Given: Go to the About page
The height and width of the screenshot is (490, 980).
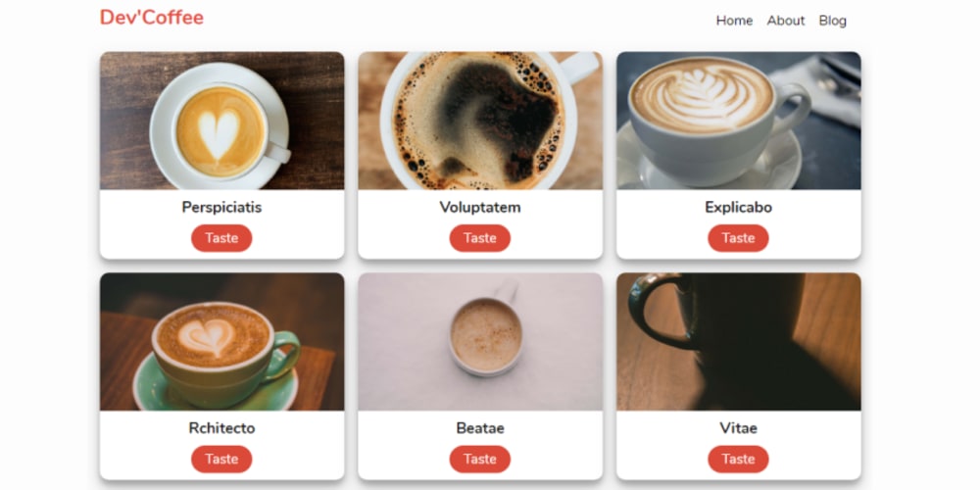Looking at the screenshot, I should [786, 21].
